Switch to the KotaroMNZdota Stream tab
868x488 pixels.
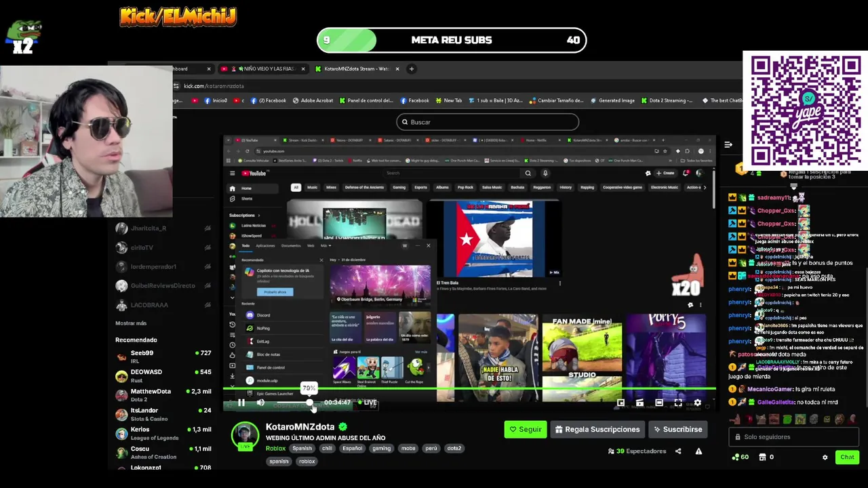357,68
